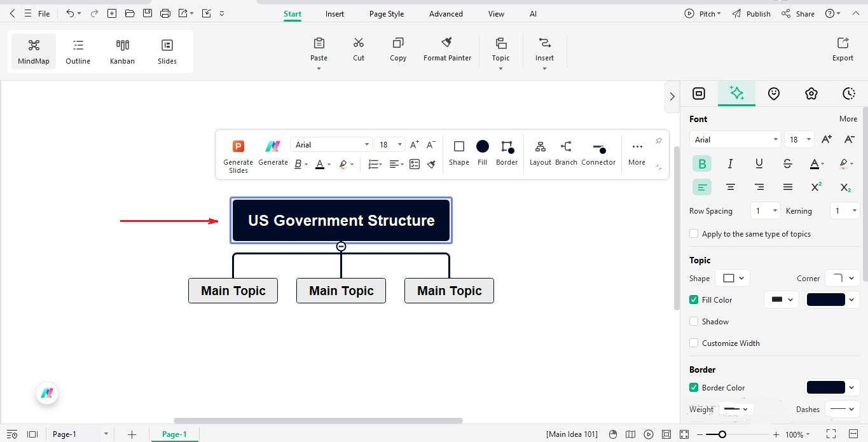Click the Publish button
The height and width of the screenshot is (442, 868).
pyautogui.click(x=757, y=13)
